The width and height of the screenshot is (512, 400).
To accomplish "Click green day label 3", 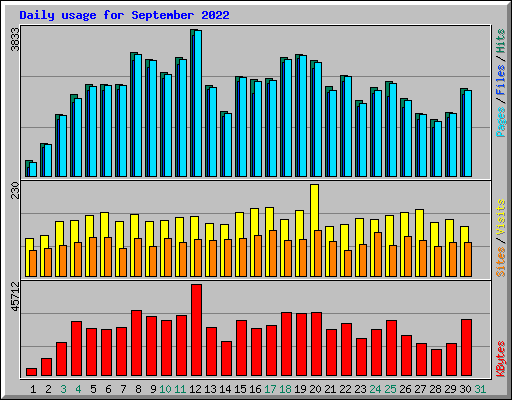I will point(63,389).
